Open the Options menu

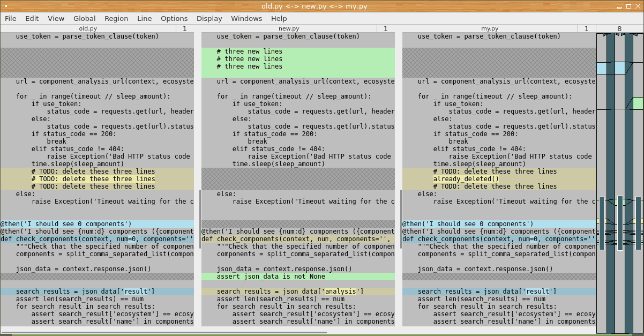tap(174, 18)
